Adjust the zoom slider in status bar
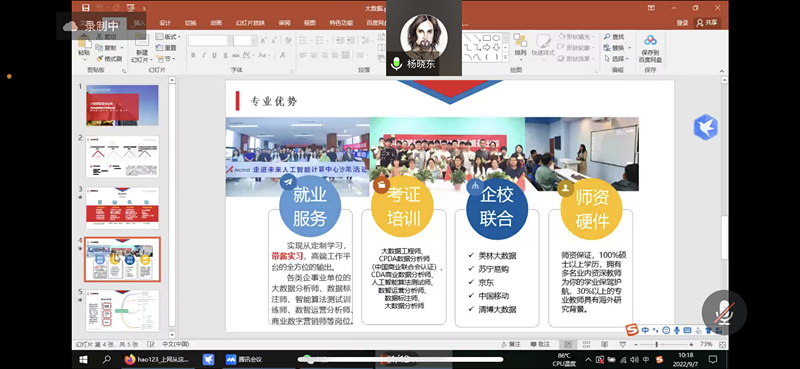Screen dimensions: 800x369 coord(656,345)
